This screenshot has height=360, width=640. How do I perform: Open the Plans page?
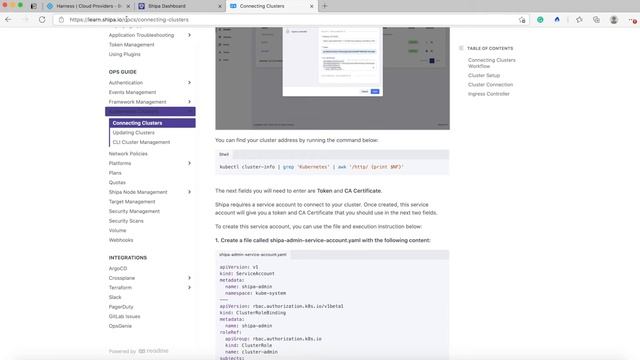click(x=115, y=173)
